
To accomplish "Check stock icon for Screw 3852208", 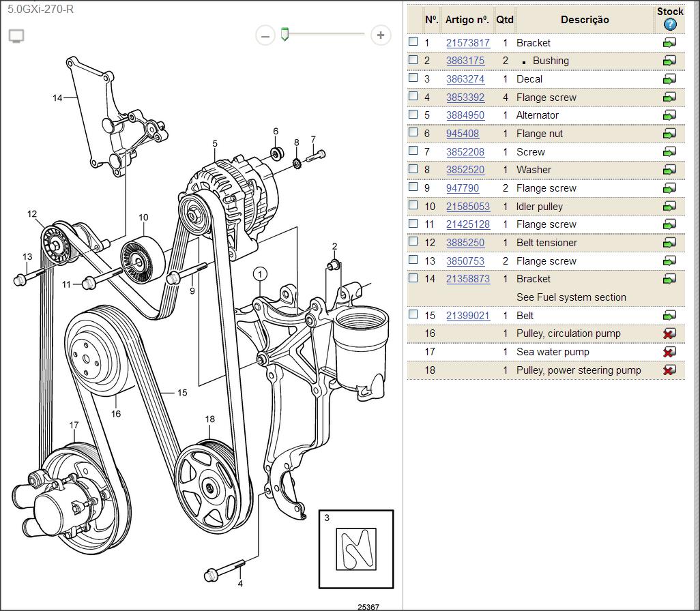I will pos(669,152).
